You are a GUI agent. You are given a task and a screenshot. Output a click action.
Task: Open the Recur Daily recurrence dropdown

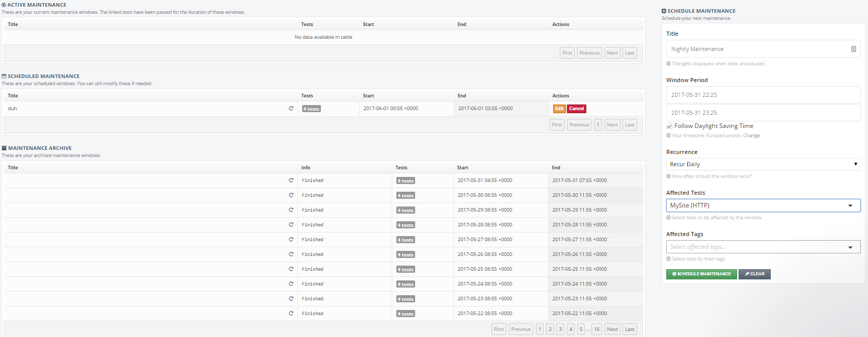click(763, 164)
